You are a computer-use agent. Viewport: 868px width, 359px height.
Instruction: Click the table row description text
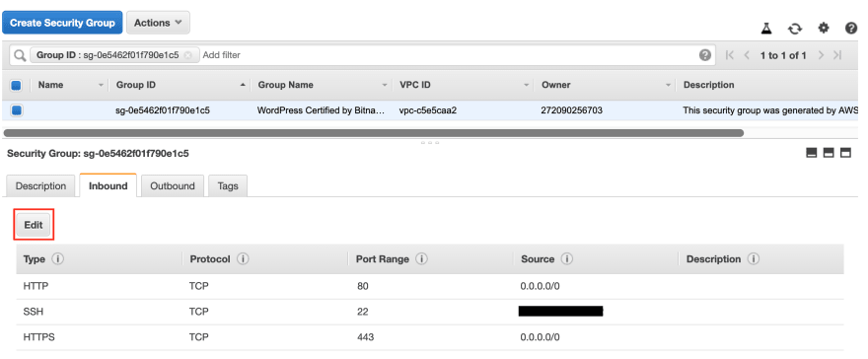[x=770, y=110]
